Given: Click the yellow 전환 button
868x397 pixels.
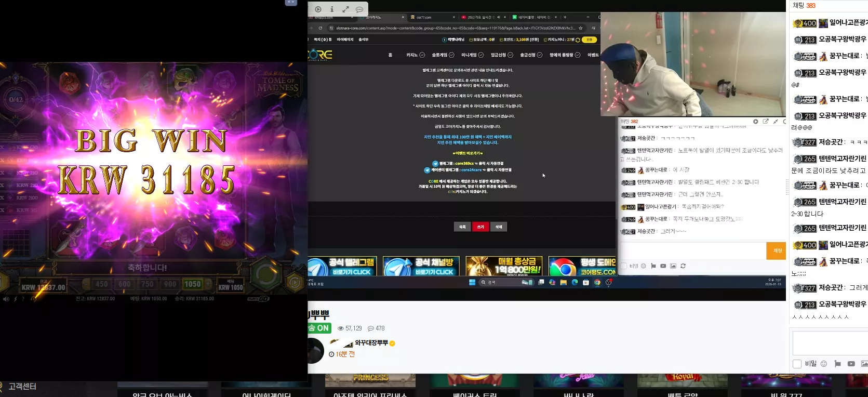Looking at the screenshot, I should coord(590,39).
